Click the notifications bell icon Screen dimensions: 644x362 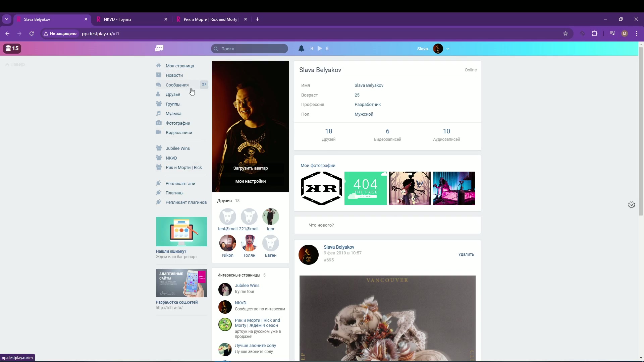(301, 49)
